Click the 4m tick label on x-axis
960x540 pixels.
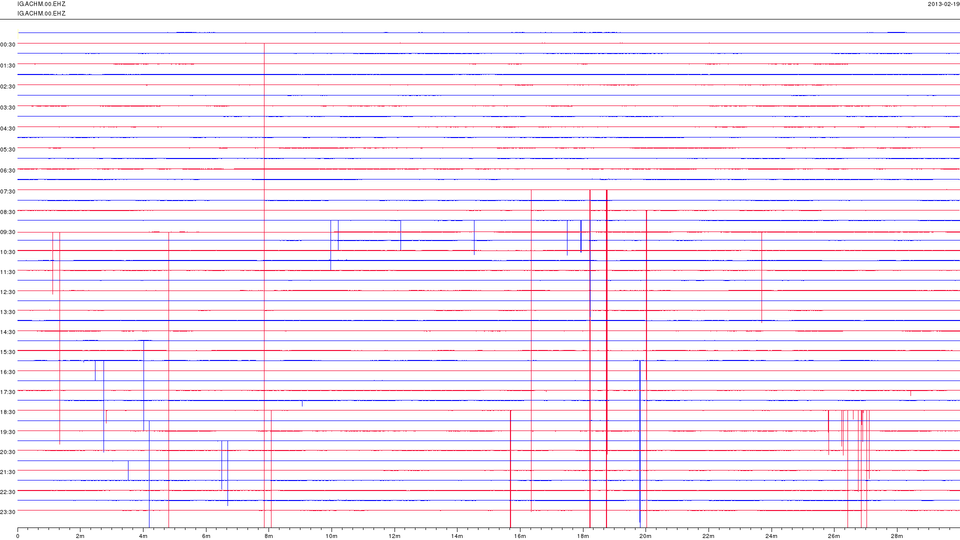pos(143,536)
